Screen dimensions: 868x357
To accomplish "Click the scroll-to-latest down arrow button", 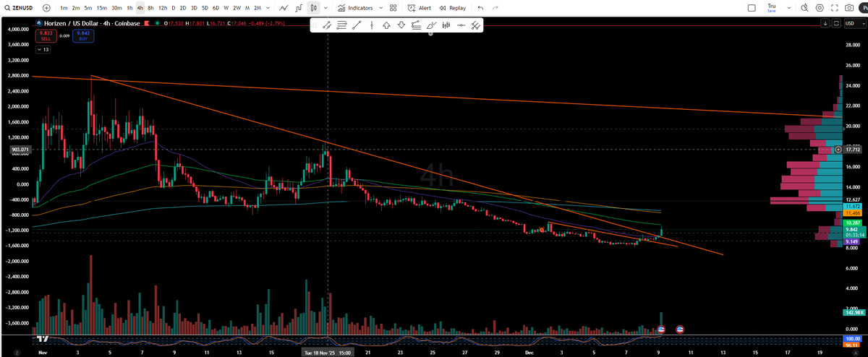I will (826, 24).
